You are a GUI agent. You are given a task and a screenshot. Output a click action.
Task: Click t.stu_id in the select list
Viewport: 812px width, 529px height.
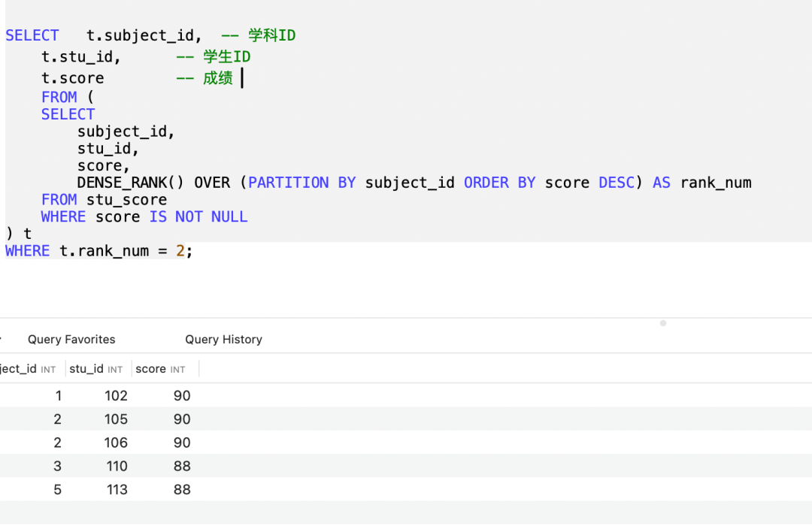pyautogui.click(x=80, y=56)
